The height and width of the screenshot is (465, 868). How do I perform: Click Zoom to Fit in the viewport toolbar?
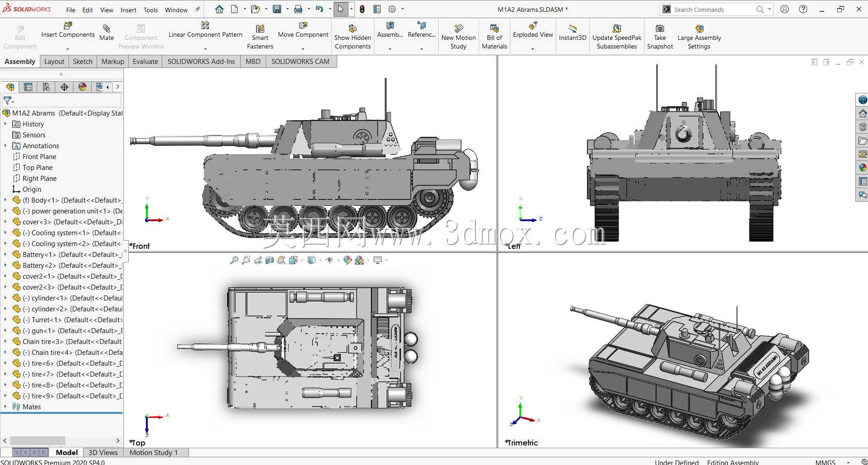click(234, 260)
